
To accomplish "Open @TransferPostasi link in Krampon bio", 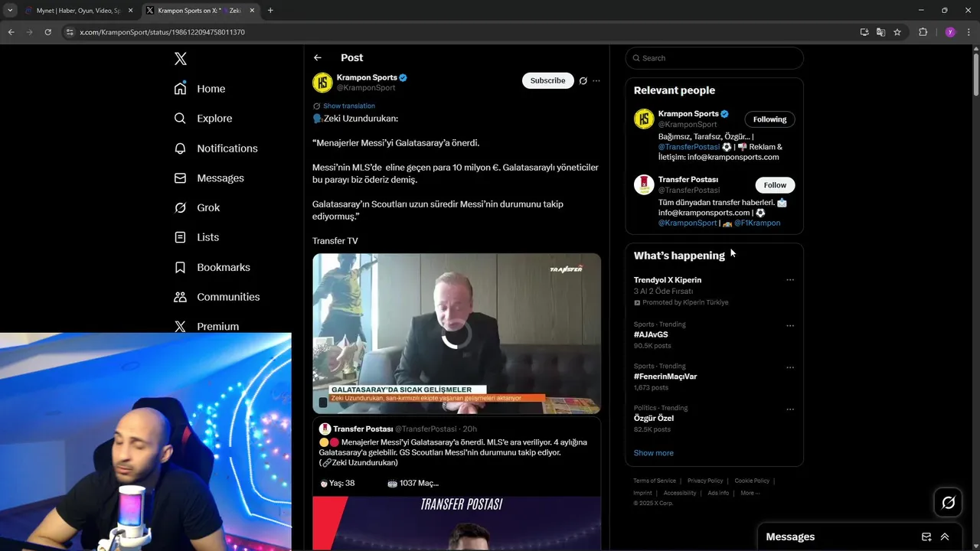I will click(x=688, y=147).
